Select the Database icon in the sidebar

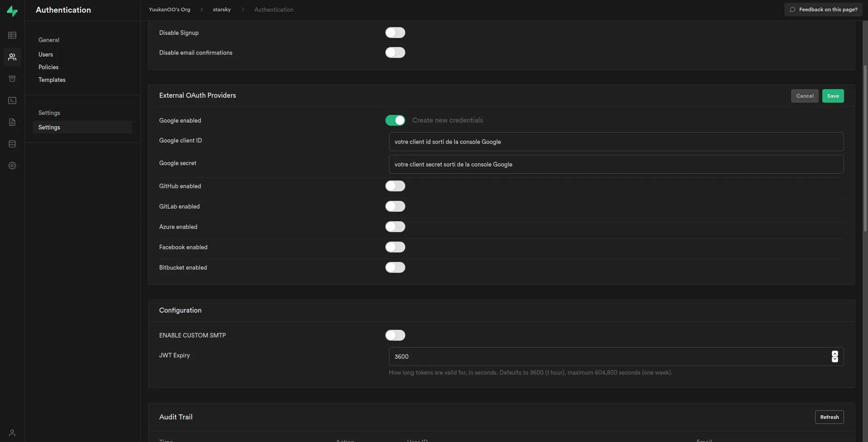pos(12,143)
